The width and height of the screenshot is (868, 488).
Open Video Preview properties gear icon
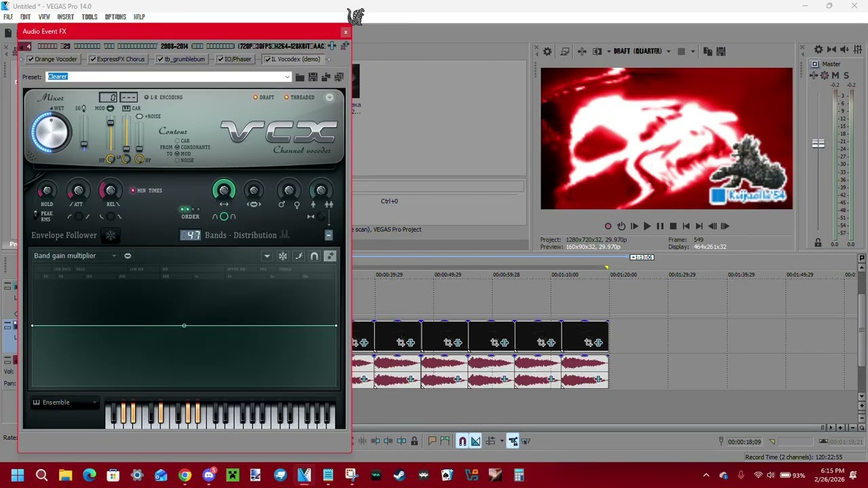547,52
